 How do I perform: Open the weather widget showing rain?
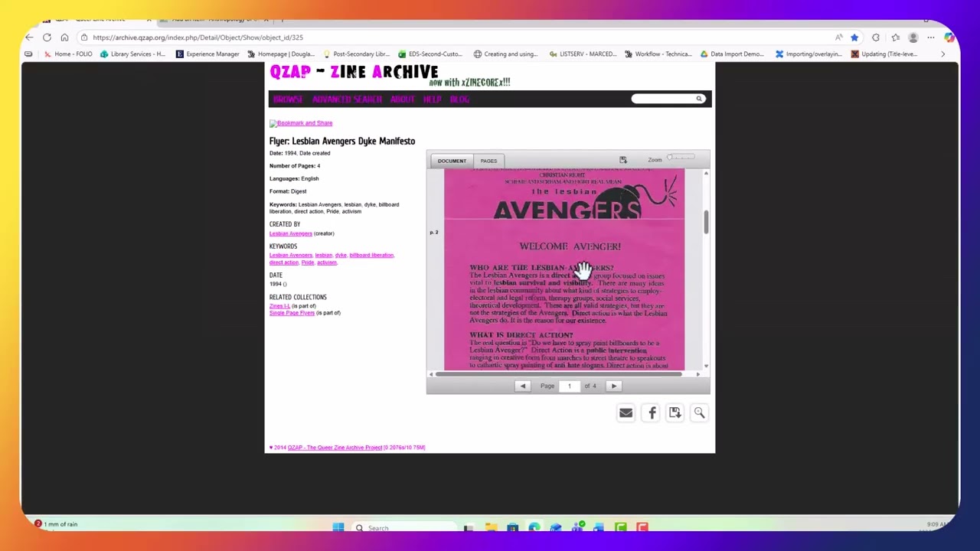coord(56,524)
